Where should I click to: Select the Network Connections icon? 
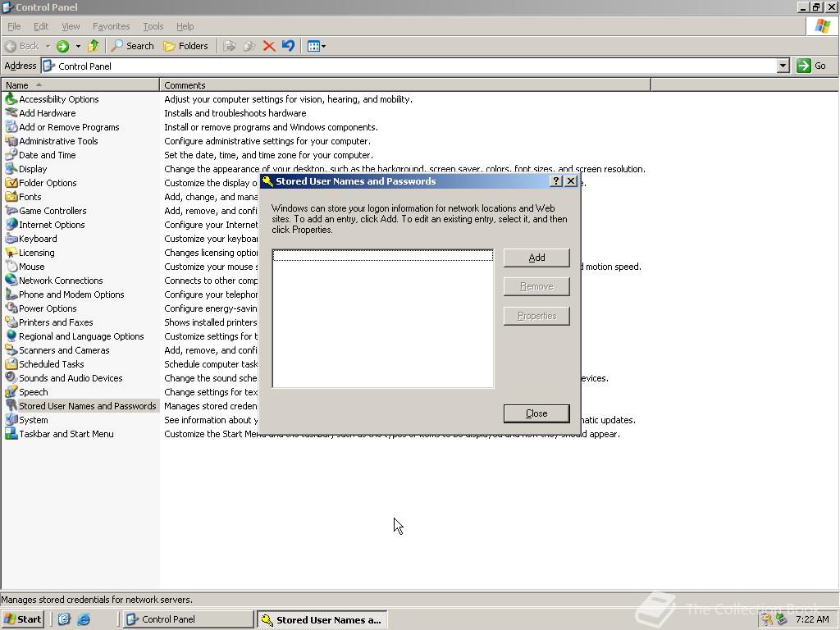[11, 281]
